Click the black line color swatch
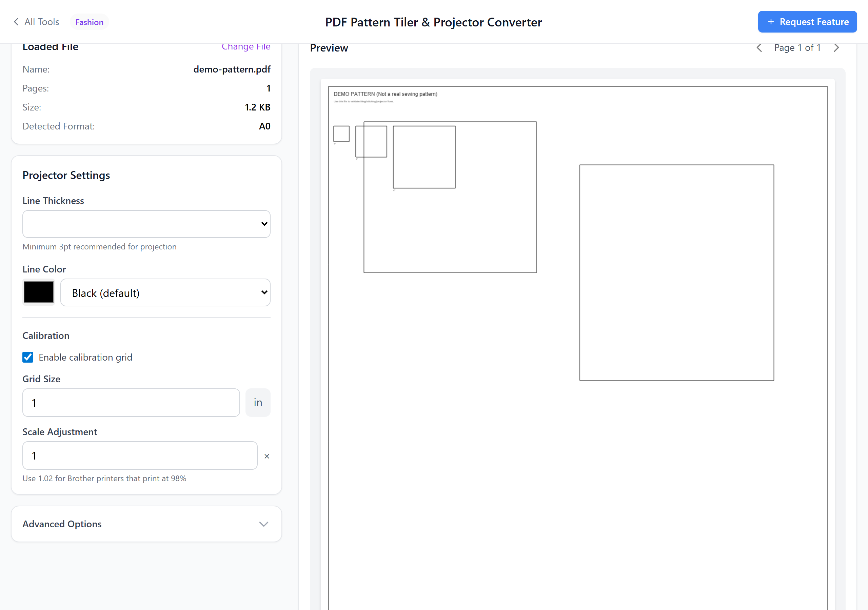This screenshot has height=610, width=868. [39, 292]
